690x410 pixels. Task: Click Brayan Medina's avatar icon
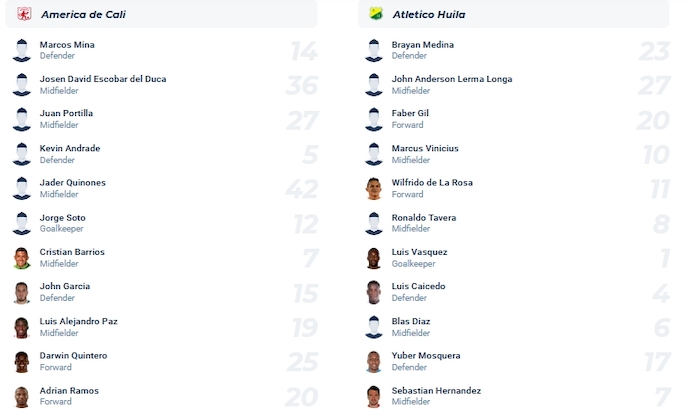click(x=374, y=51)
